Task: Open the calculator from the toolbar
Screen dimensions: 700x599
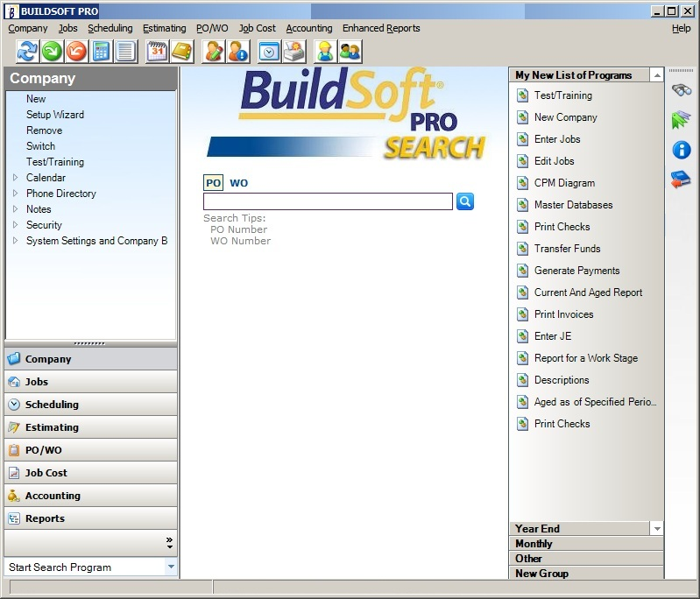Action: [x=101, y=52]
